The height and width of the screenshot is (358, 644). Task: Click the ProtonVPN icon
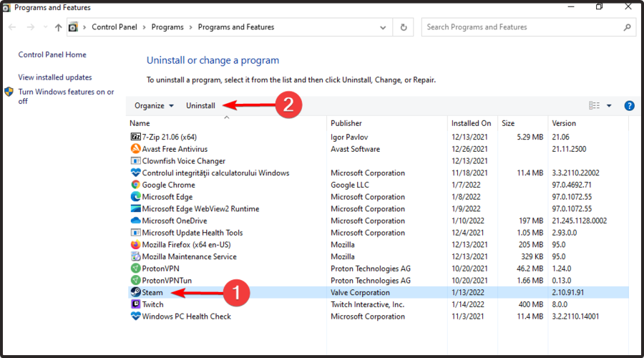pos(135,268)
